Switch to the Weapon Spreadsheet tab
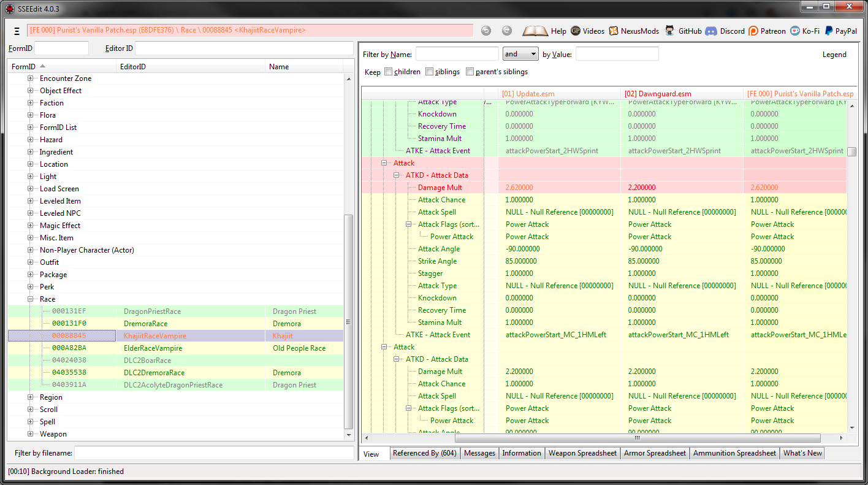This screenshot has width=868, height=485. [582, 453]
